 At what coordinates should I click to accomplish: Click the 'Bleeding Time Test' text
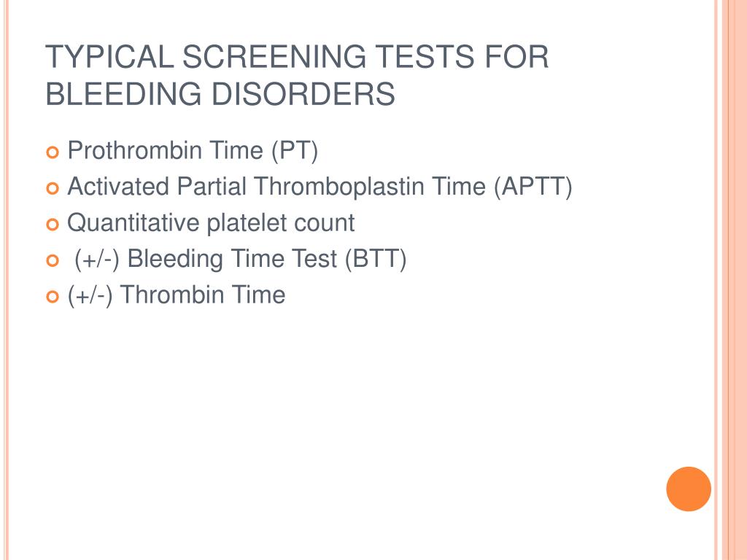point(232,259)
